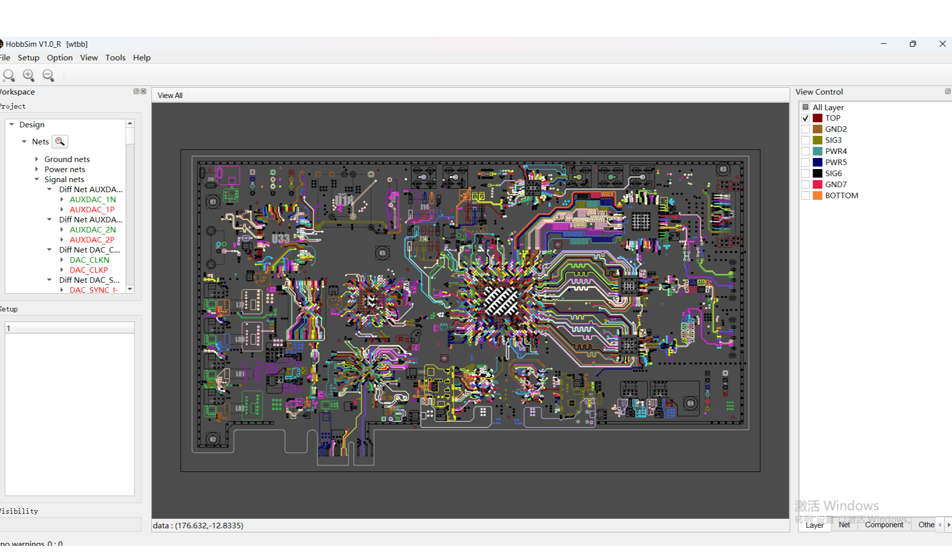This screenshot has width=952, height=560.
Task: Click the net search magnifier button
Action: 60,141
